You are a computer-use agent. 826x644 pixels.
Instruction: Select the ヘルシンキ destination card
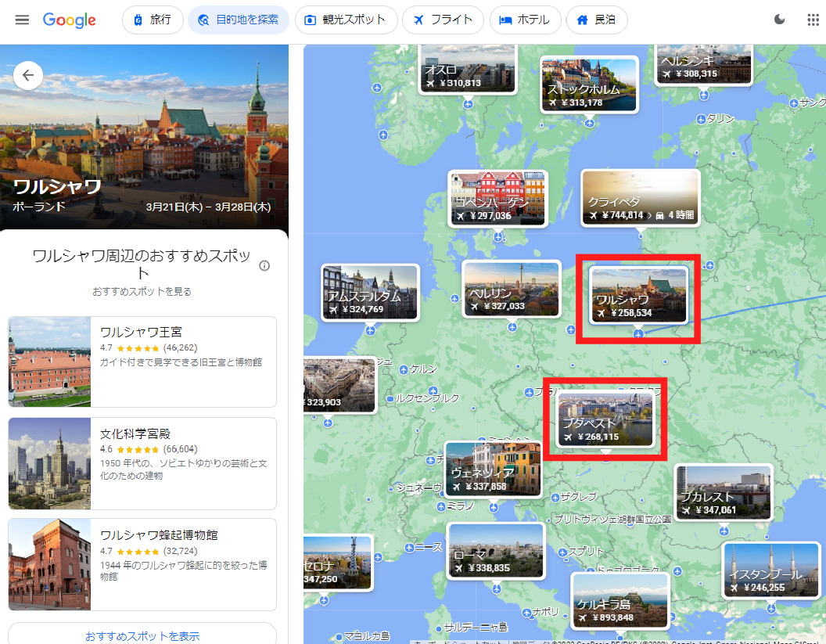tap(704, 64)
